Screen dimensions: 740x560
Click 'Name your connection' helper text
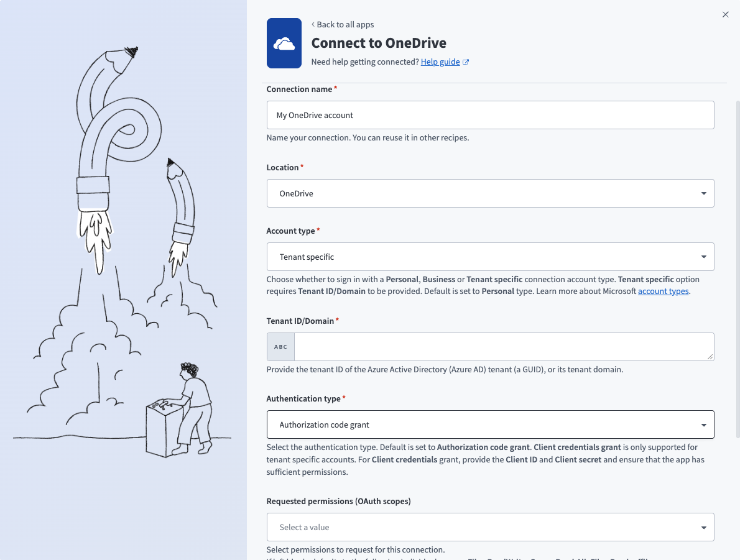click(368, 138)
